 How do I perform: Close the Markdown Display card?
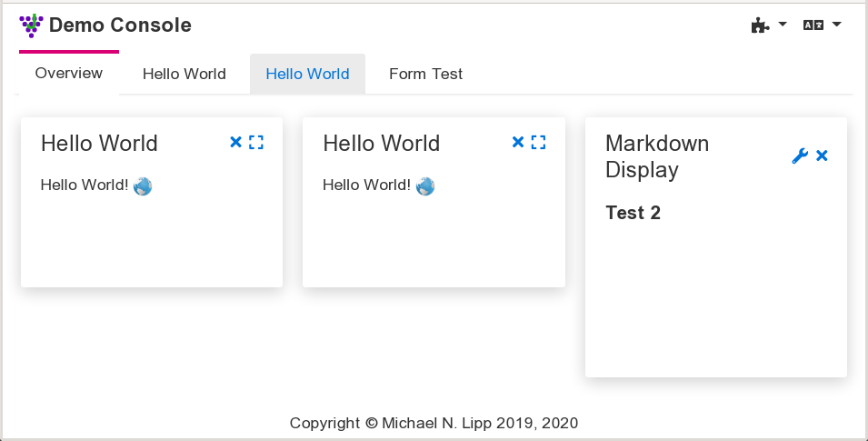823,156
